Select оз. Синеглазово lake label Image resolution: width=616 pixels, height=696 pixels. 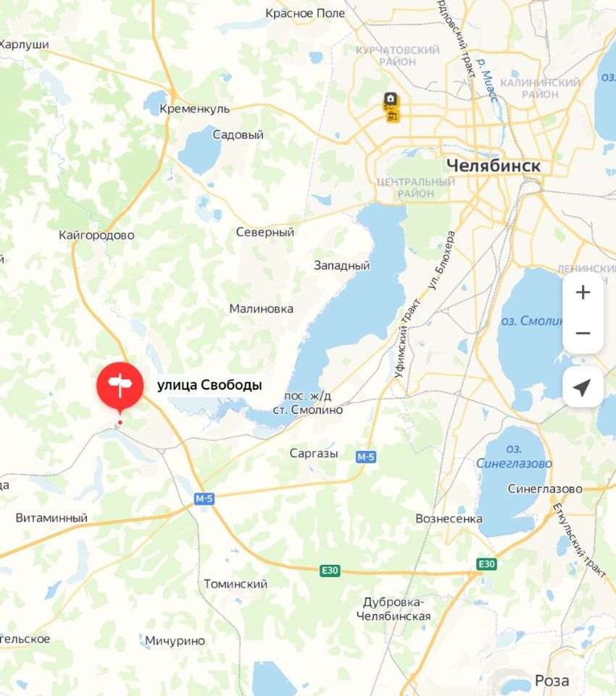514,456
